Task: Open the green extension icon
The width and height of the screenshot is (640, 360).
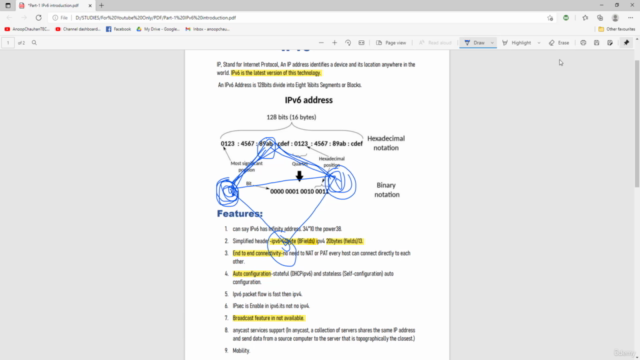Action: click(x=566, y=18)
